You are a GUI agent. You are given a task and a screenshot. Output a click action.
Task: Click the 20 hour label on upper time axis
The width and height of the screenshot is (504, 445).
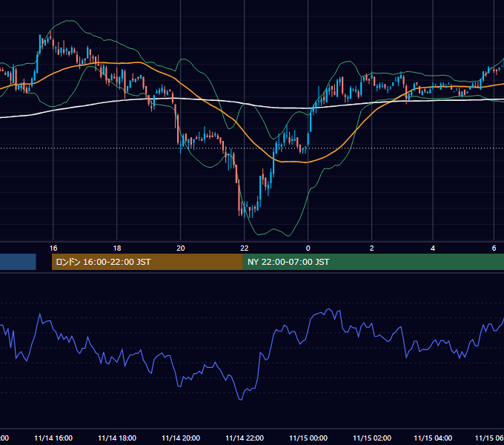[x=181, y=248]
